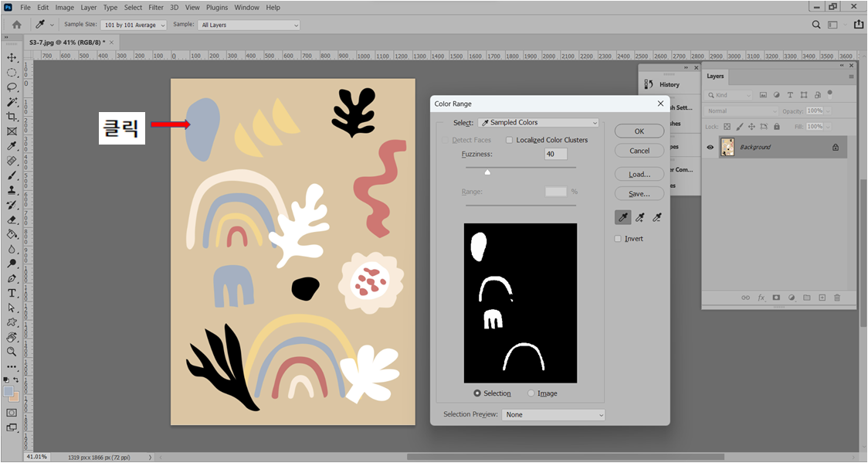Select the Selection radio button

(x=477, y=393)
